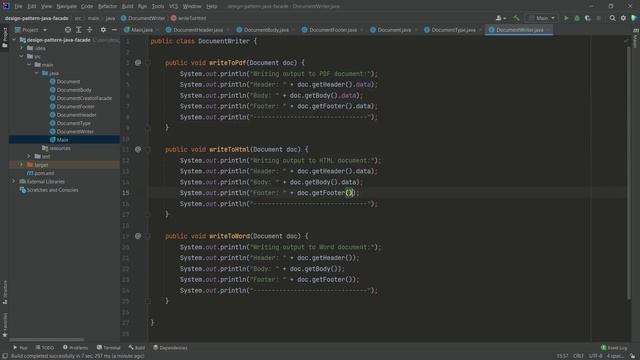
Task: Open the Tools menu
Action: point(158,7)
